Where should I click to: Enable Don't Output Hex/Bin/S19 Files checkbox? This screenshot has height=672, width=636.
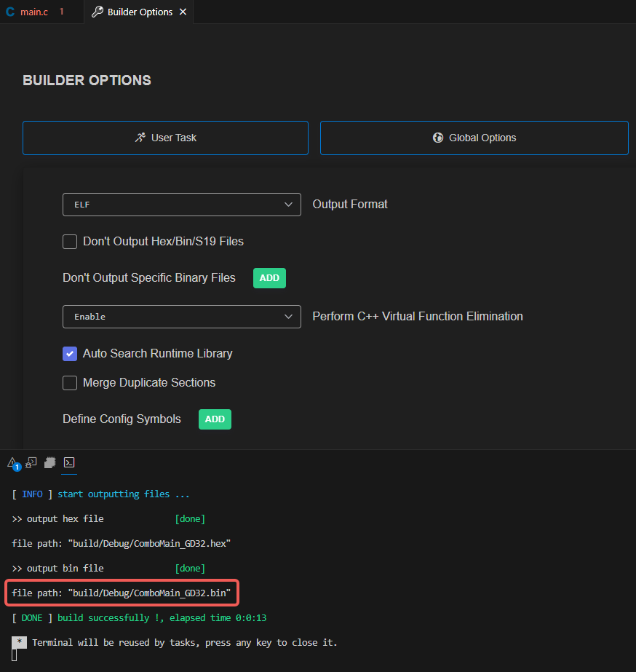70,242
